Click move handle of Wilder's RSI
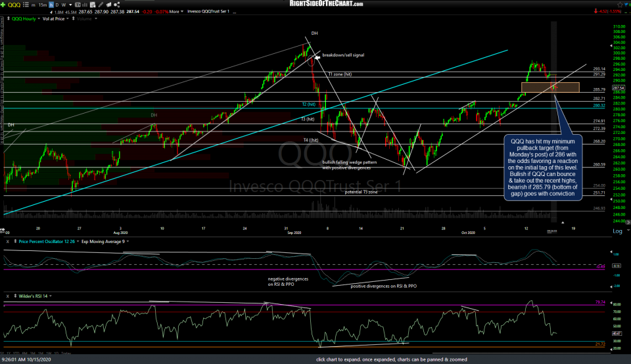 point(15,296)
